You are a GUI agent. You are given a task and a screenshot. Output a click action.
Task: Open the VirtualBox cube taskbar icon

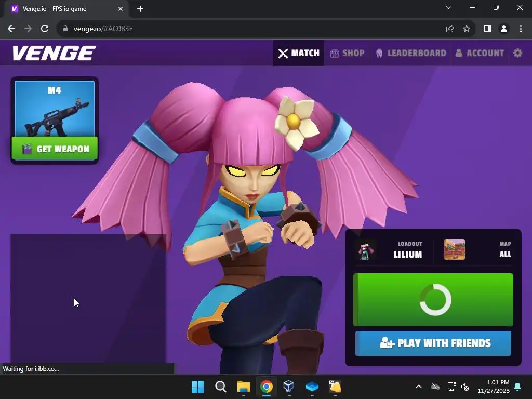pos(289,387)
